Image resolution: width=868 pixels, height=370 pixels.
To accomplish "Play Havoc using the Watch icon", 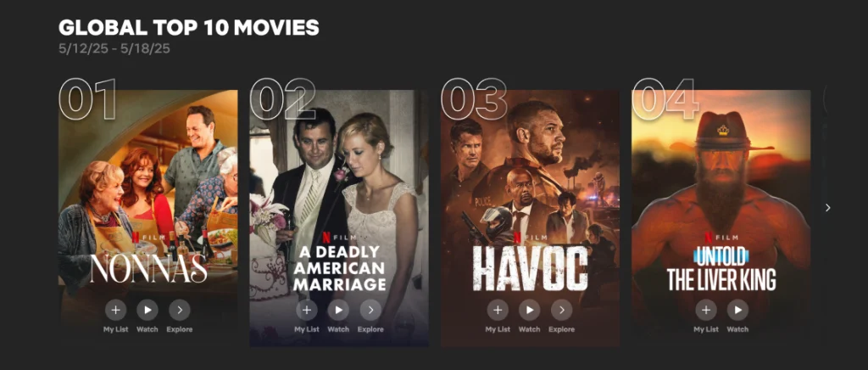I will [x=529, y=311].
